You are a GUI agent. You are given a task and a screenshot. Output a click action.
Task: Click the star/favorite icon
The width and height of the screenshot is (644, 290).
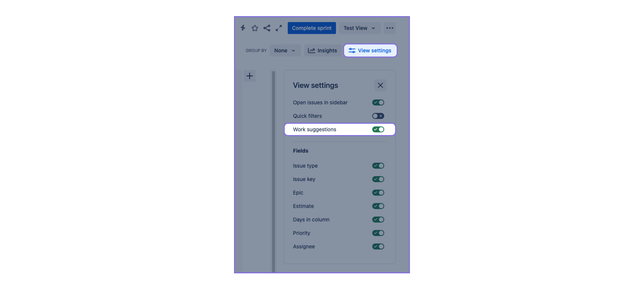(255, 27)
